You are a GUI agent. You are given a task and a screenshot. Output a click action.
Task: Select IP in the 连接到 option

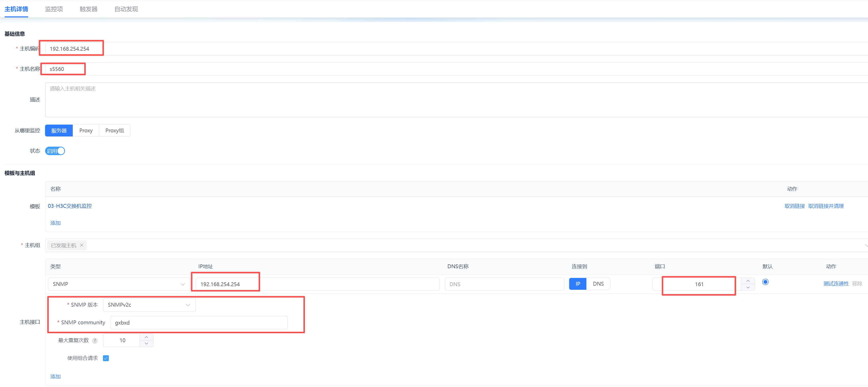[578, 284]
